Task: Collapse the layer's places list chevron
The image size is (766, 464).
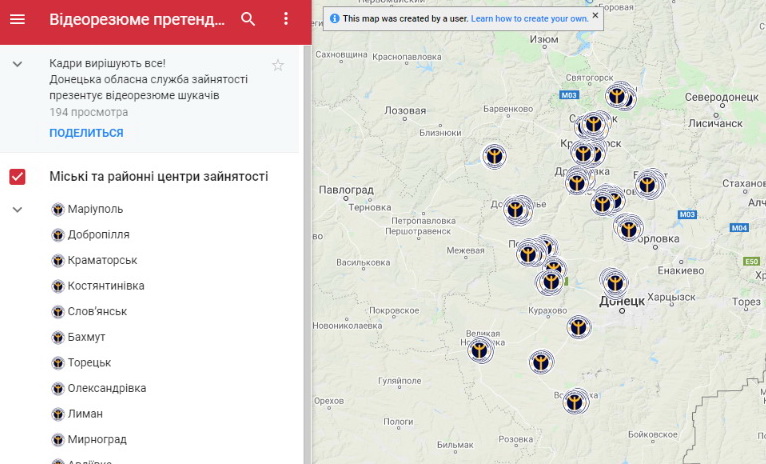Action: point(17,210)
